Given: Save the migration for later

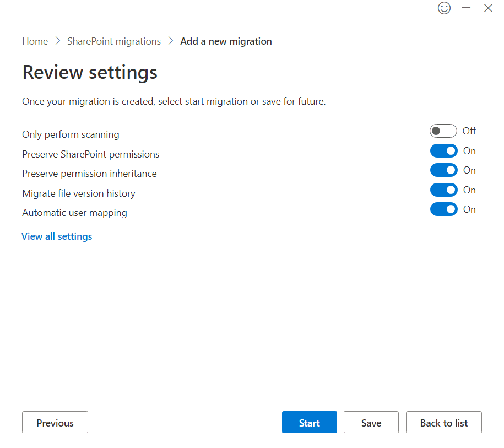Looking at the screenshot, I should point(371,423).
